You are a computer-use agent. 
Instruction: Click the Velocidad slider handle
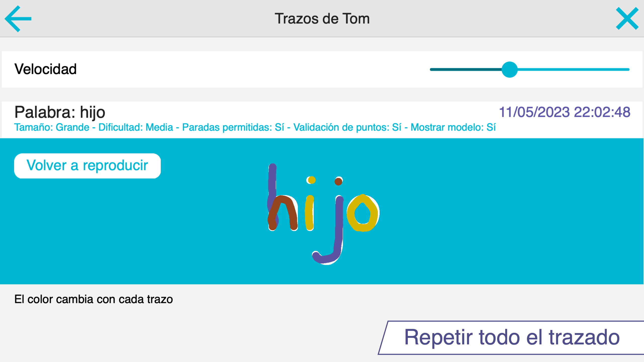tap(510, 70)
